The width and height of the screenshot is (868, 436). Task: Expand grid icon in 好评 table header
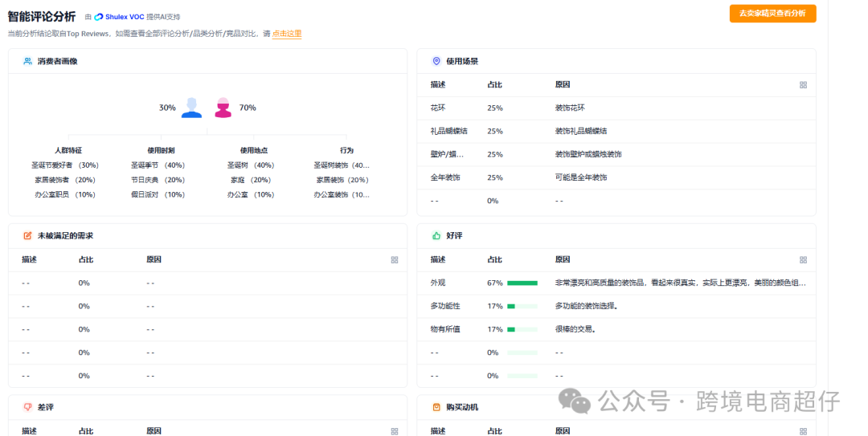coord(803,260)
